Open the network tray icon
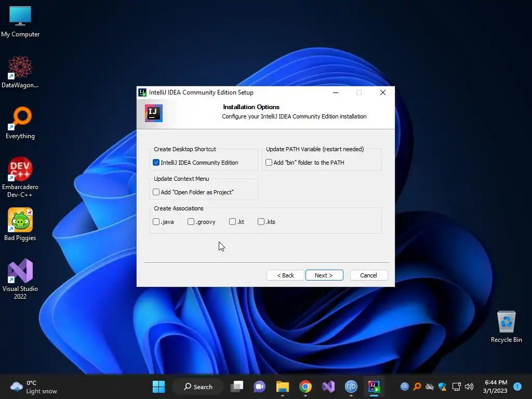Image resolution: width=532 pixels, height=399 pixels. [x=456, y=387]
